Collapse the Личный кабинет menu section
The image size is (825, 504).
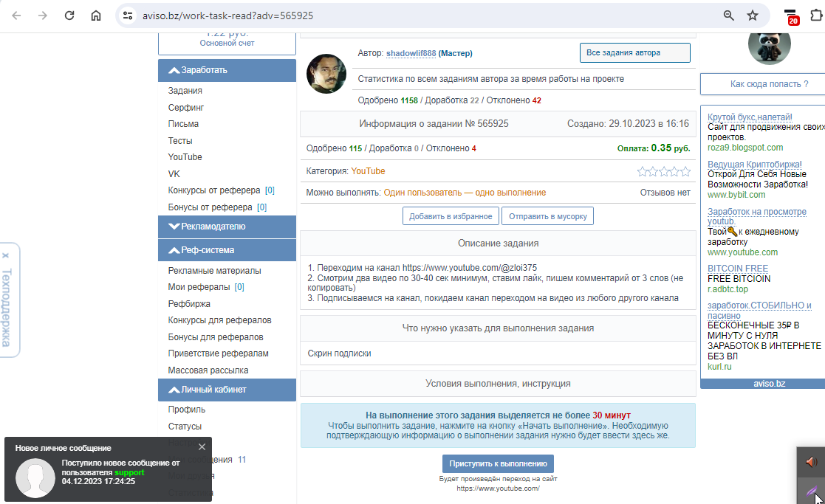pyautogui.click(x=227, y=390)
